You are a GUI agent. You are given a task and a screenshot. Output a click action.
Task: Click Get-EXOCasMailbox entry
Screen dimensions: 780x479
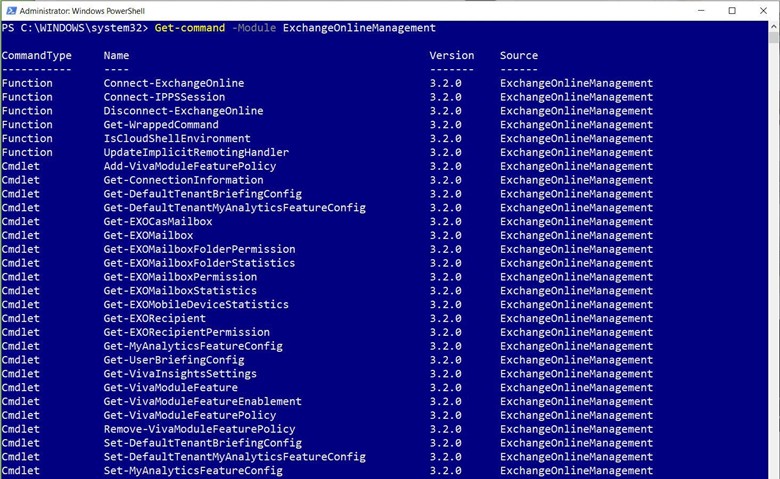(x=158, y=222)
